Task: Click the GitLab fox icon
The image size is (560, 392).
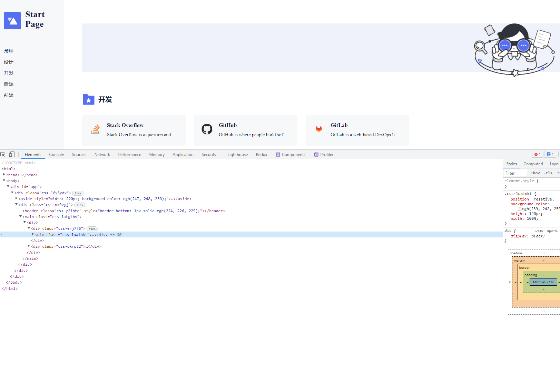Action: point(318,129)
